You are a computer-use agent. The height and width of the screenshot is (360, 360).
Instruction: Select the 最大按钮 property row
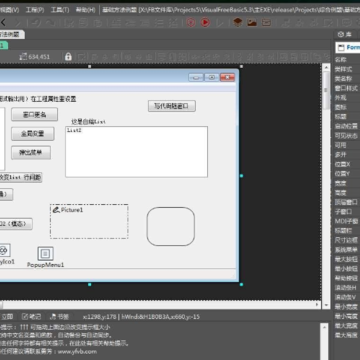click(347, 259)
